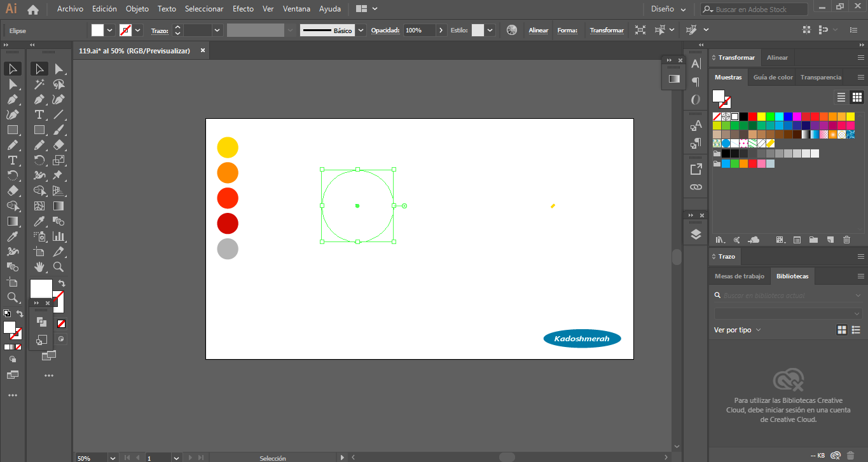Open the Character panel icon
The image size is (868, 462).
(x=696, y=64)
